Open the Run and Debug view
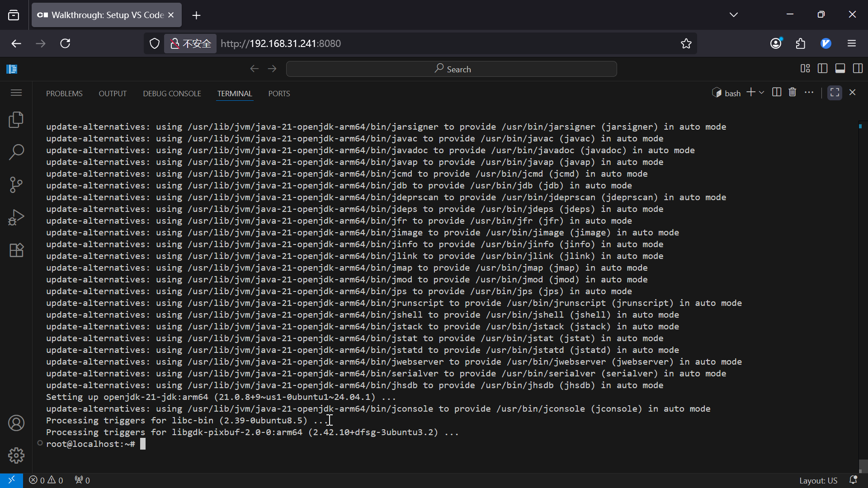The image size is (868, 488). 16,217
